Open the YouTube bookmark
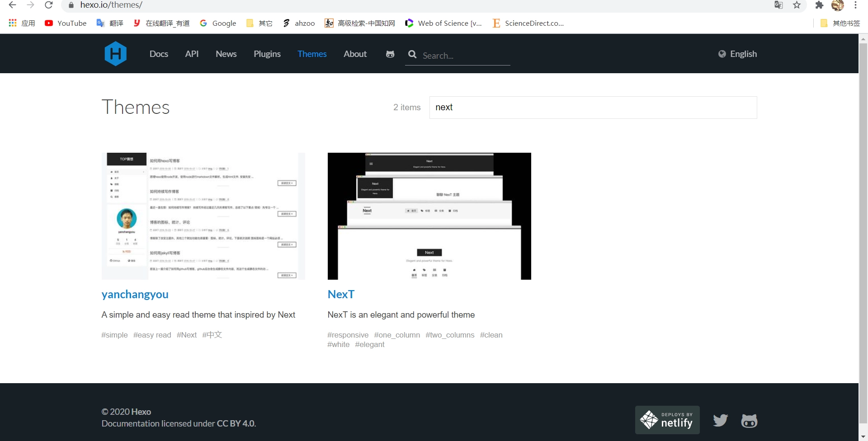Screen dimensions: 868x441 click(x=66, y=23)
